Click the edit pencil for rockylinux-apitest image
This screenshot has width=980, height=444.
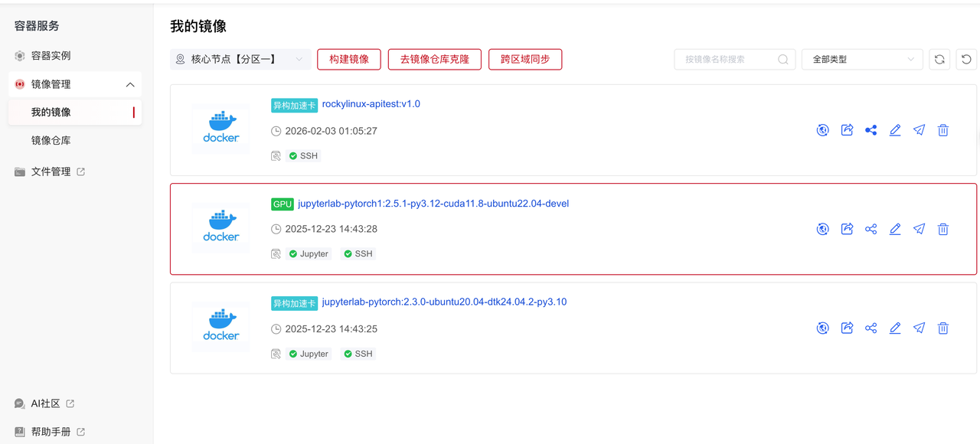[x=895, y=130]
